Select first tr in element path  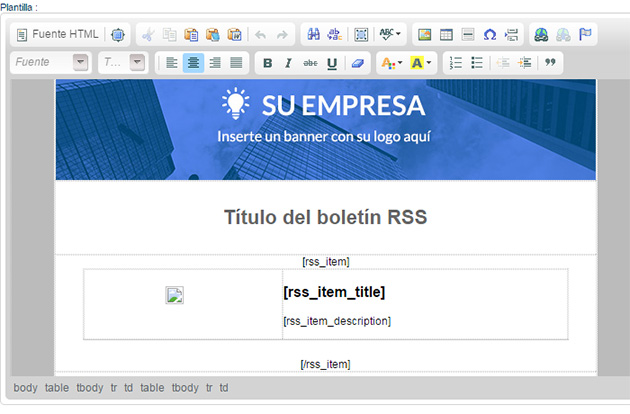[114, 388]
